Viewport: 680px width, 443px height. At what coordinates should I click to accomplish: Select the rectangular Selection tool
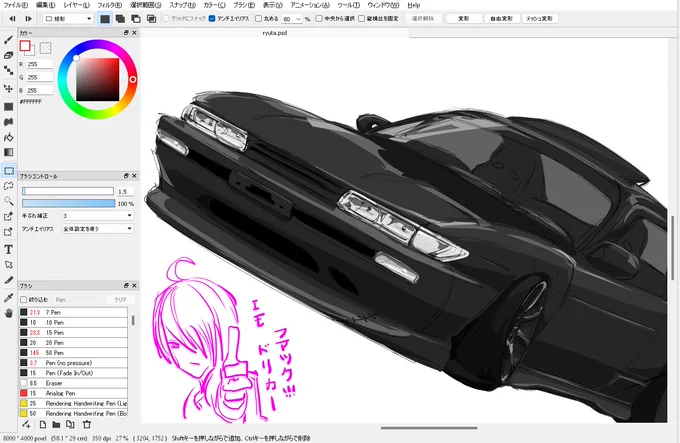point(8,171)
